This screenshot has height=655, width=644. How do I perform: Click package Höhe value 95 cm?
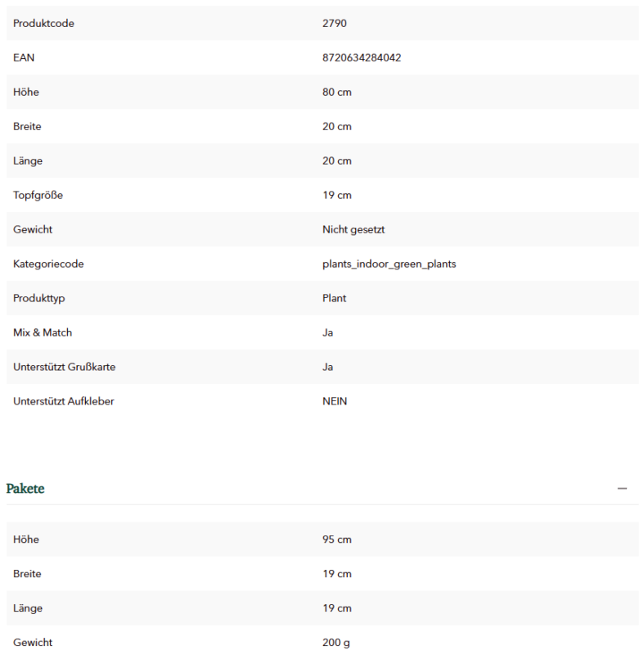click(x=337, y=540)
